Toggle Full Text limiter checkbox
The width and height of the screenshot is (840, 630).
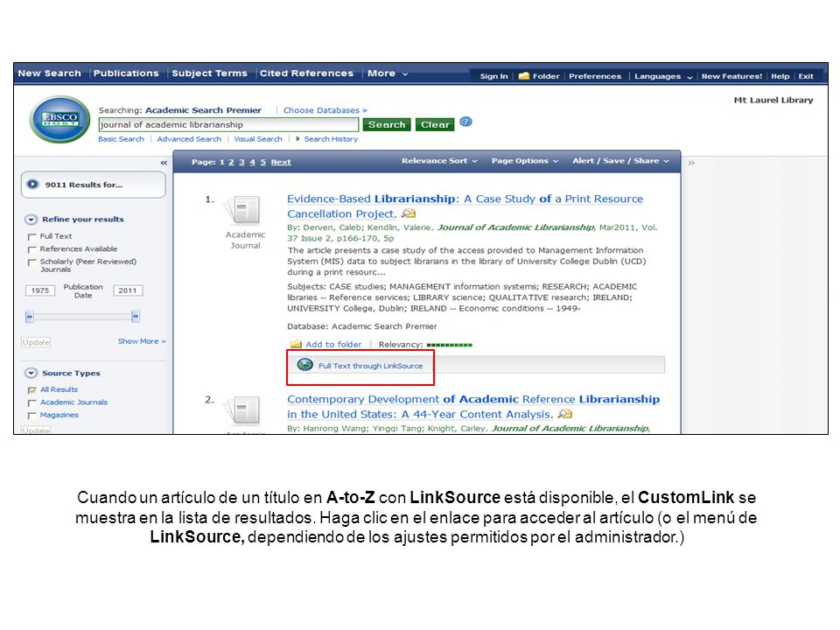(32, 237)
